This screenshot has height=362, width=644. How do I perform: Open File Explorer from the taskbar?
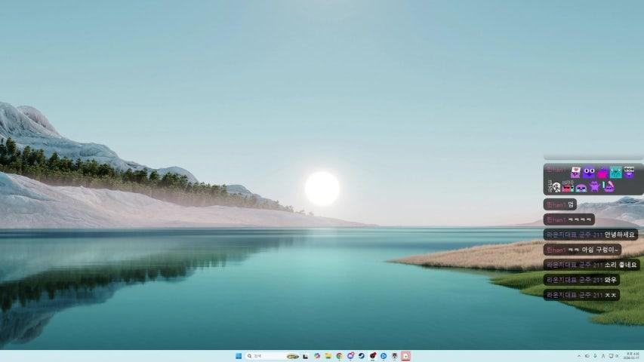328,356
